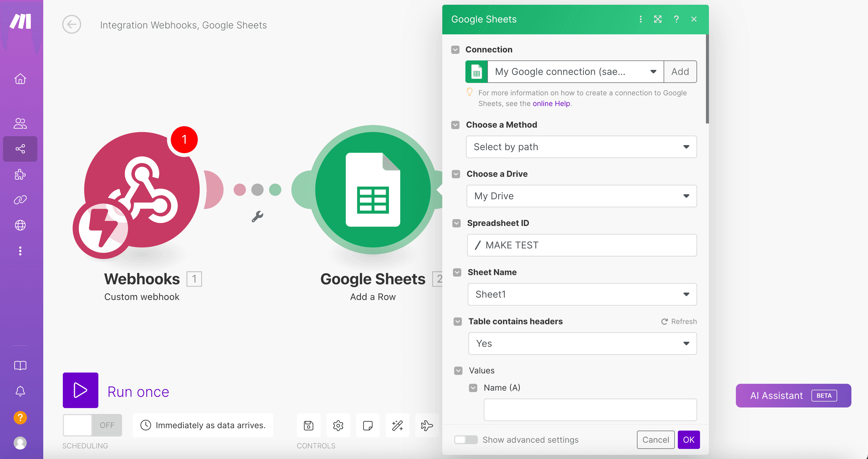This screenshot has width=868, height=459.
Task: Toggle Choose a Method field checkbox
Action: (455, 125)
